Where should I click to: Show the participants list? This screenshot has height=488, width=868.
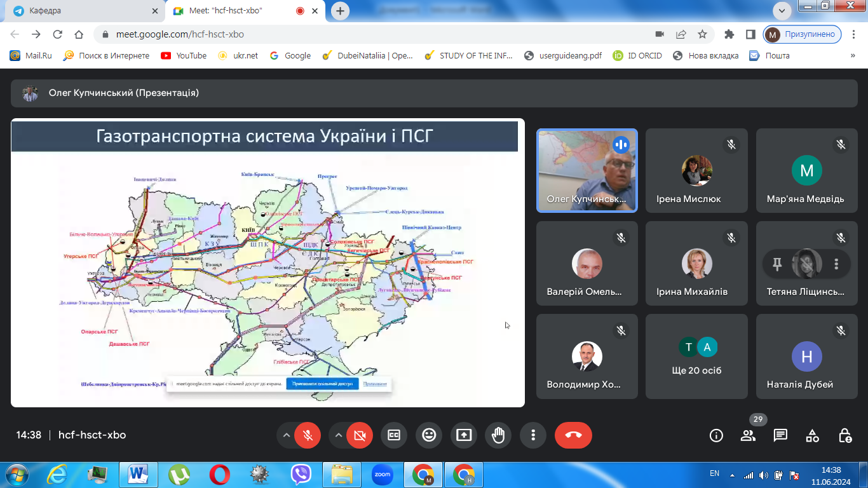coord(748,435)
